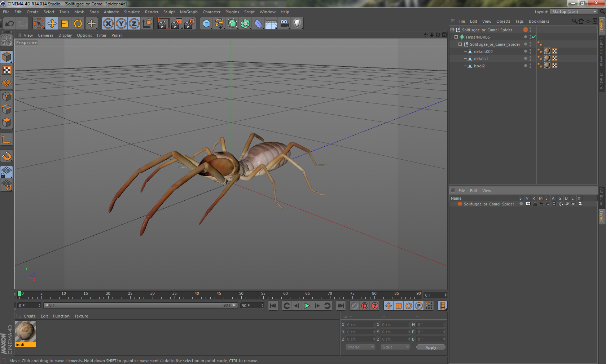This screenshot has height=364, width=606.
Task: Open the render settings
Action: pos(190,24)
